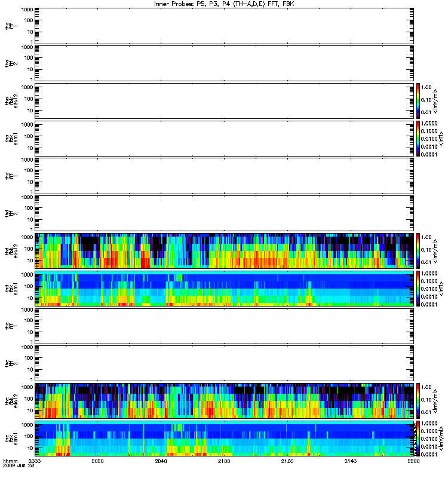Click the 0.01 value on the edc12 colorbar
This screenshot has height=478, width=448.
pos(426,412)
